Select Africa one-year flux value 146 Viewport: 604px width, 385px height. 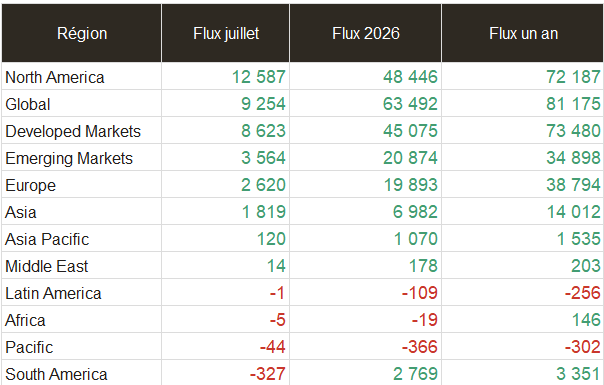(586, 320)
